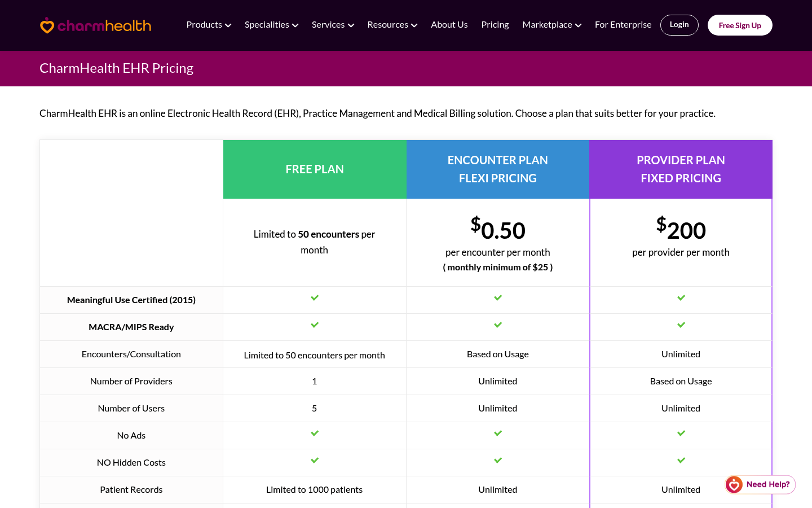Screen dimensions: 812x508
Task: Click 'monthly minimum of $25' note
Action: click(x=498, y=268)
